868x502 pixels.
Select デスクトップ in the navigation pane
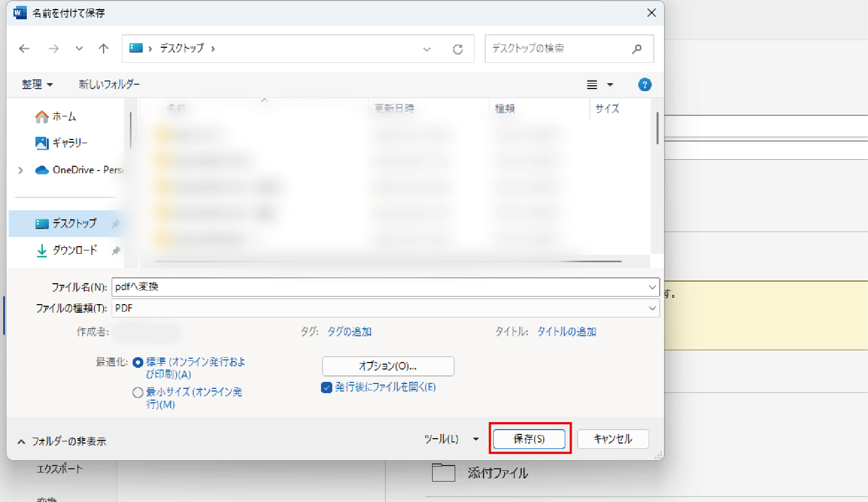click(66, 223)
